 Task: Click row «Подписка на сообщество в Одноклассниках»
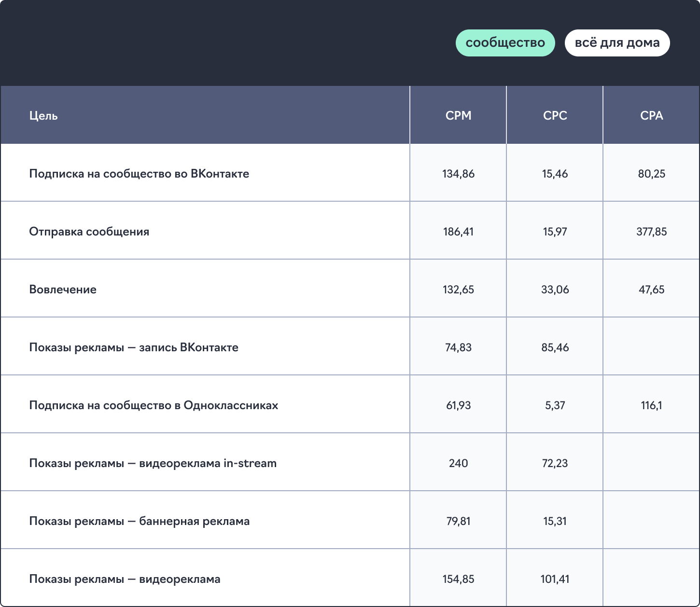[154, 405]
